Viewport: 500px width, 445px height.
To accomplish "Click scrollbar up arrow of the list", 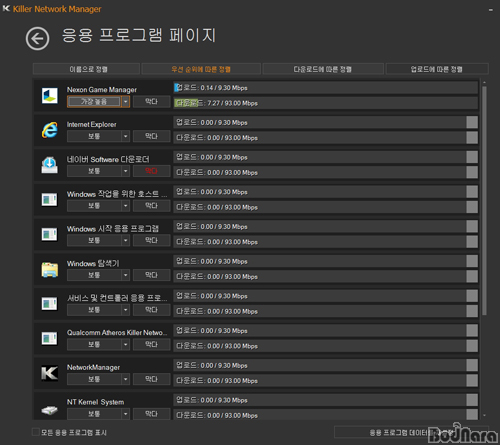I will pyautogui.click(x=484, y=82).
